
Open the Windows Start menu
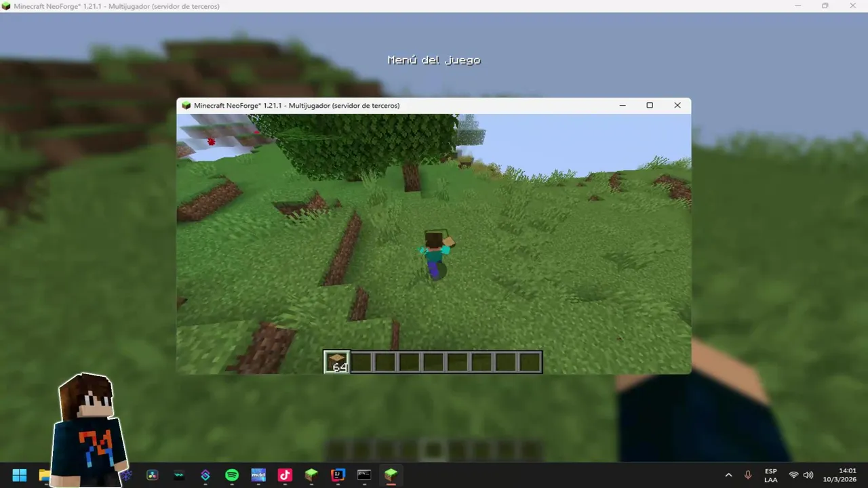click(x=20, y=475)
